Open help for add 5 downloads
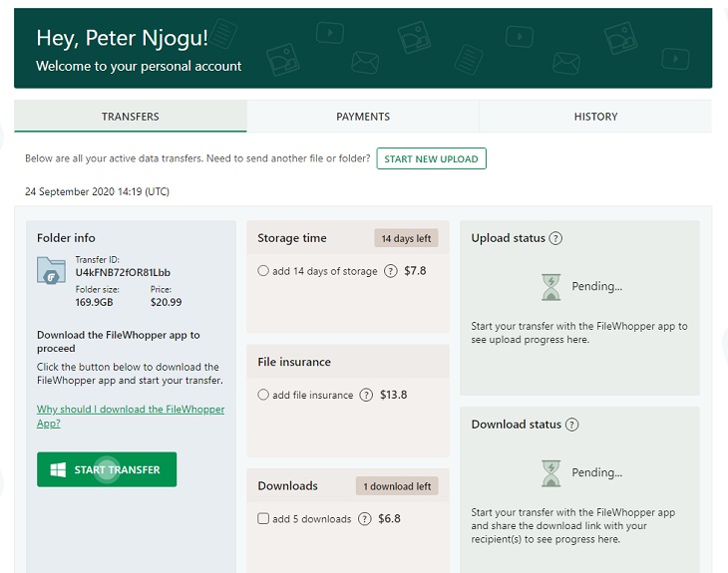 365,519
